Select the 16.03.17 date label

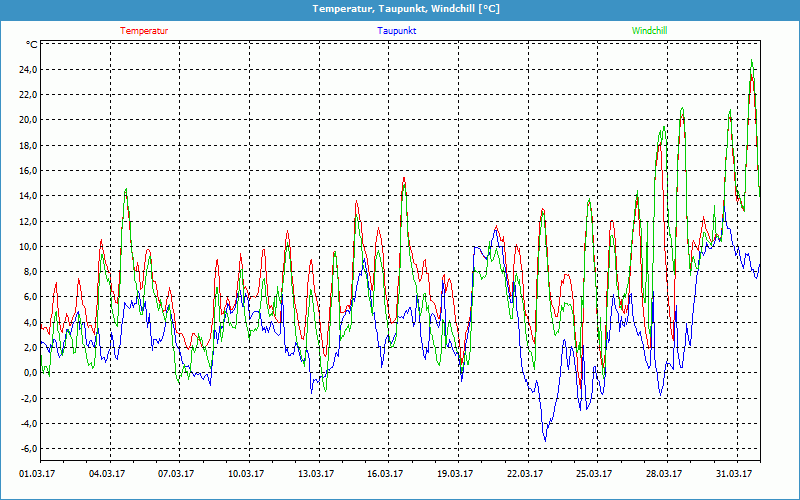pos(385,474)
